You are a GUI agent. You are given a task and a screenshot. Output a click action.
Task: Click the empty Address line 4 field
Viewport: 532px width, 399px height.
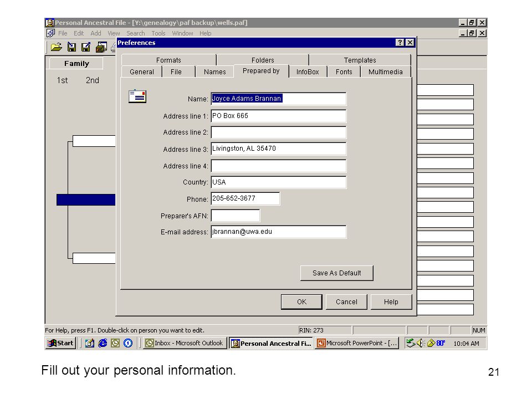pyautogui.click(x=279, y=166)
